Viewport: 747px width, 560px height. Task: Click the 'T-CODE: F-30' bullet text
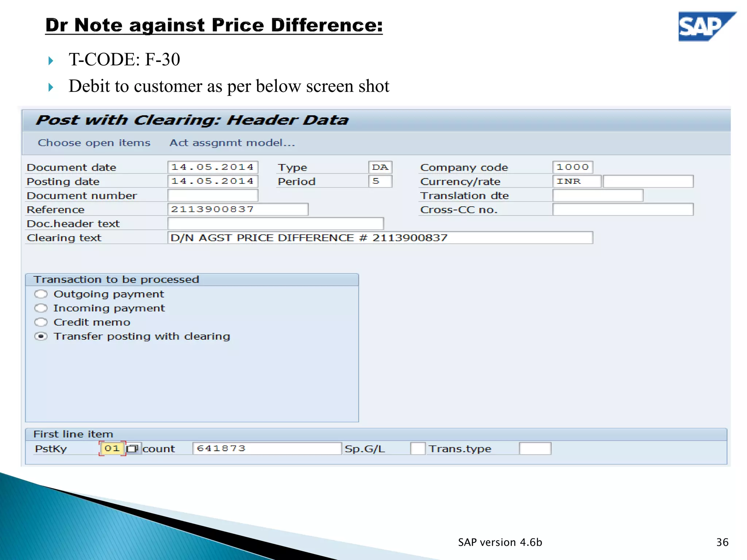click(x=124, y=59)
